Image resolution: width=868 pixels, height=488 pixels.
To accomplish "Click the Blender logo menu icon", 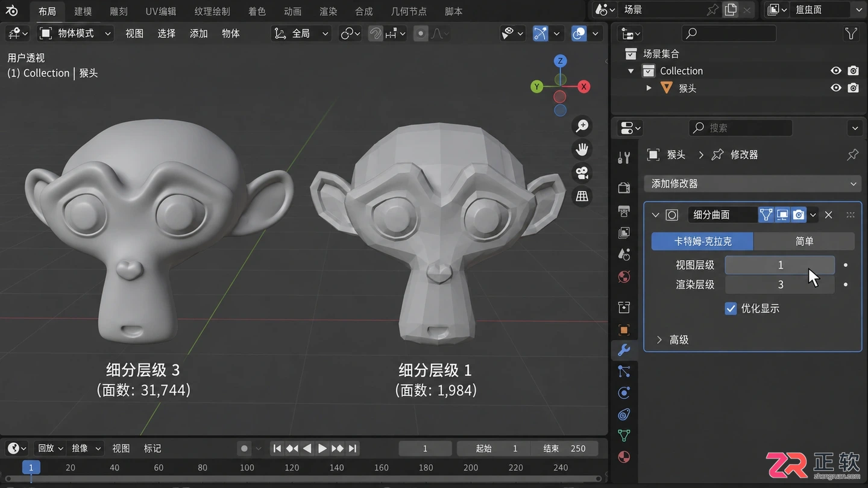I will tap(12, 11).
